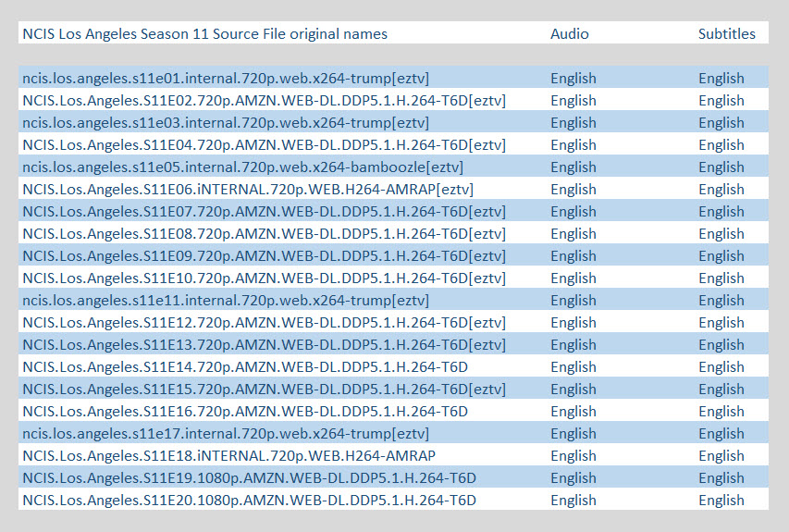Click the Audio 'English' cell for S11E08

pyautogui.click(x=573, y=233)
